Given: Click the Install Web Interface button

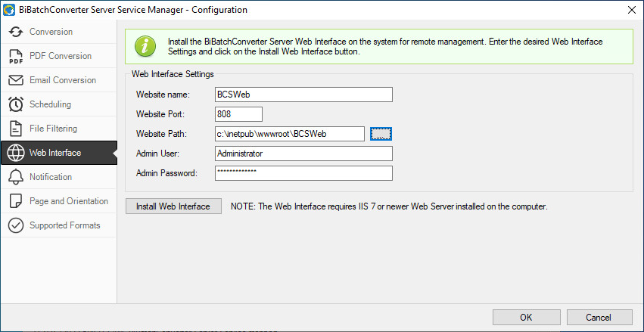Looking at the screenshot, I should [x=173, y=206].
